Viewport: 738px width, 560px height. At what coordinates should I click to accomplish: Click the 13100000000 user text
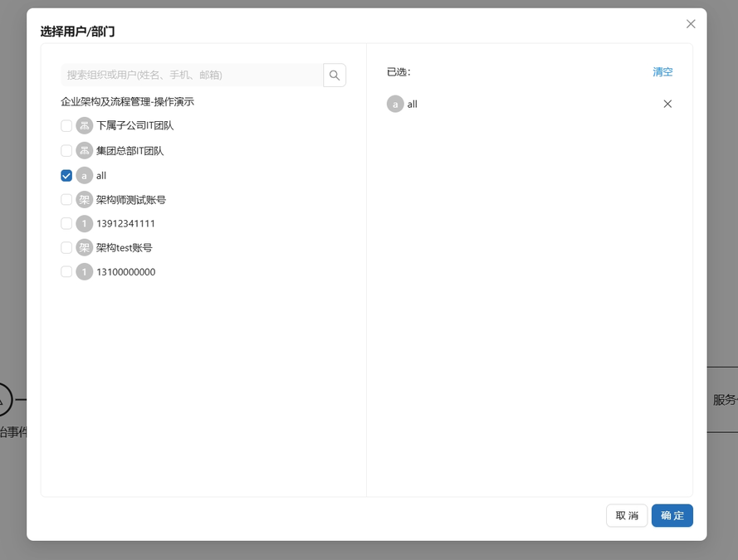click(x=125, y=271)
